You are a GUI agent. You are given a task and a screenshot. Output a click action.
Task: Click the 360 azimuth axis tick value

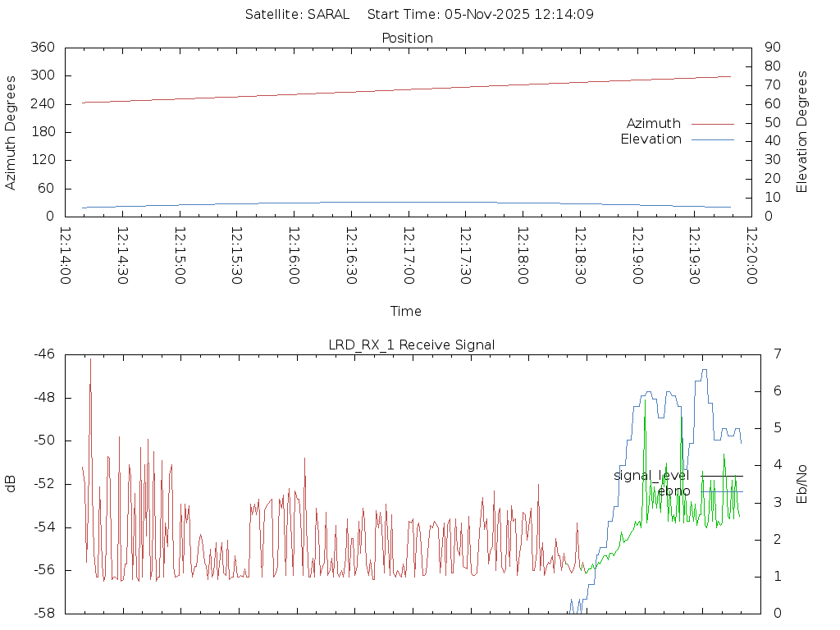tap(42, 48)
